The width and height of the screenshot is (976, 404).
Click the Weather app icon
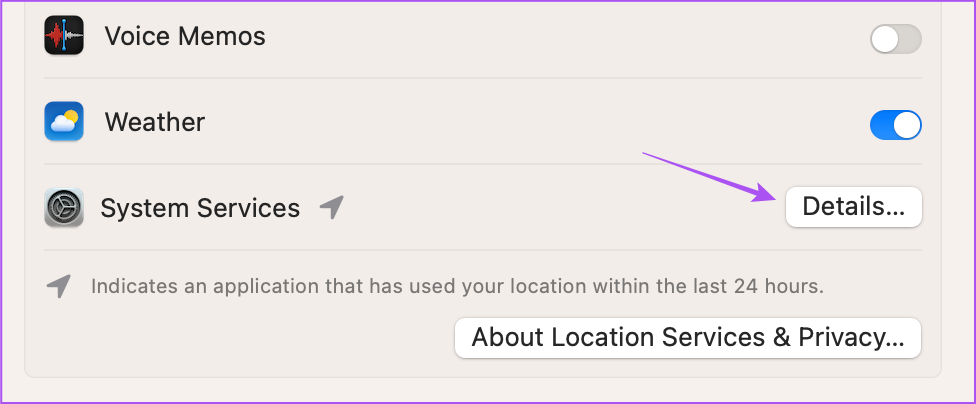[63, 121]
